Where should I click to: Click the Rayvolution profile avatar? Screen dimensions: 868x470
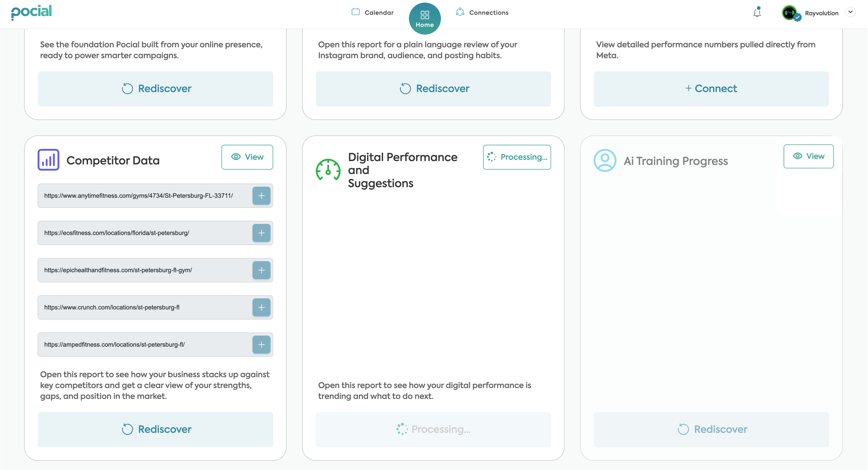click(790, 13)
